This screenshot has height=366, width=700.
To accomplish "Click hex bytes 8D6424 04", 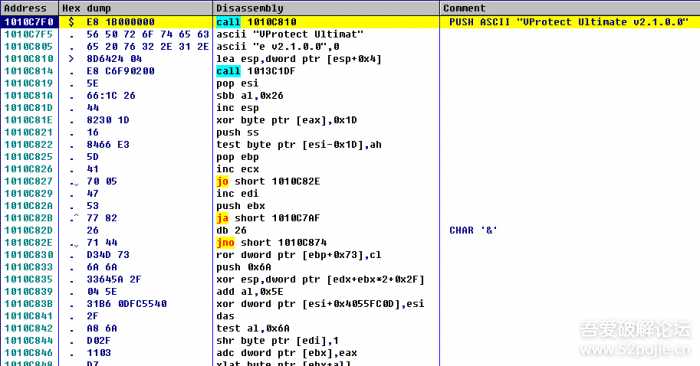I will (x=114, y=59).
